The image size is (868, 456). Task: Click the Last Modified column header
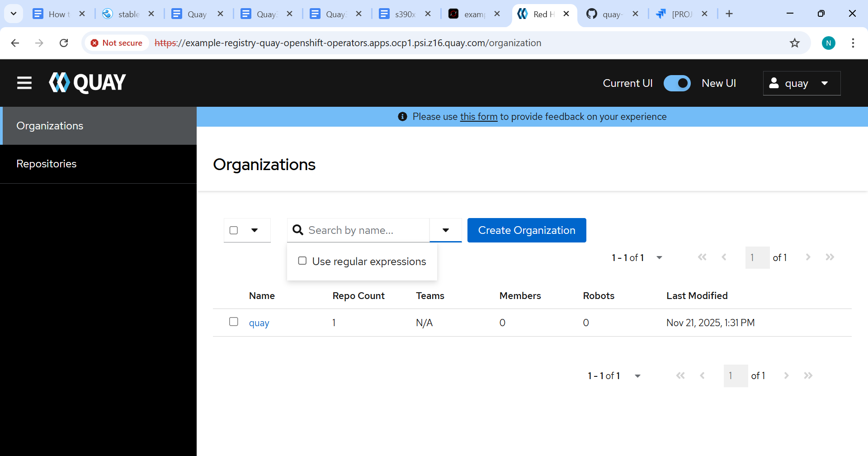(697, 296)
